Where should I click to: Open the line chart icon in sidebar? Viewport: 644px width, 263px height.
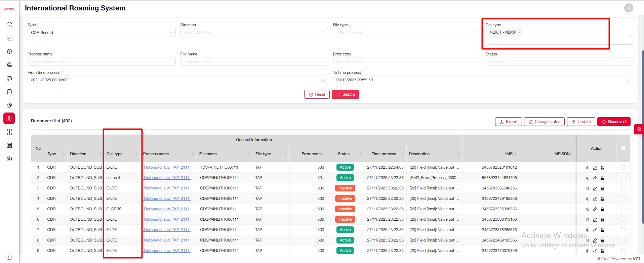coord(9,38)
